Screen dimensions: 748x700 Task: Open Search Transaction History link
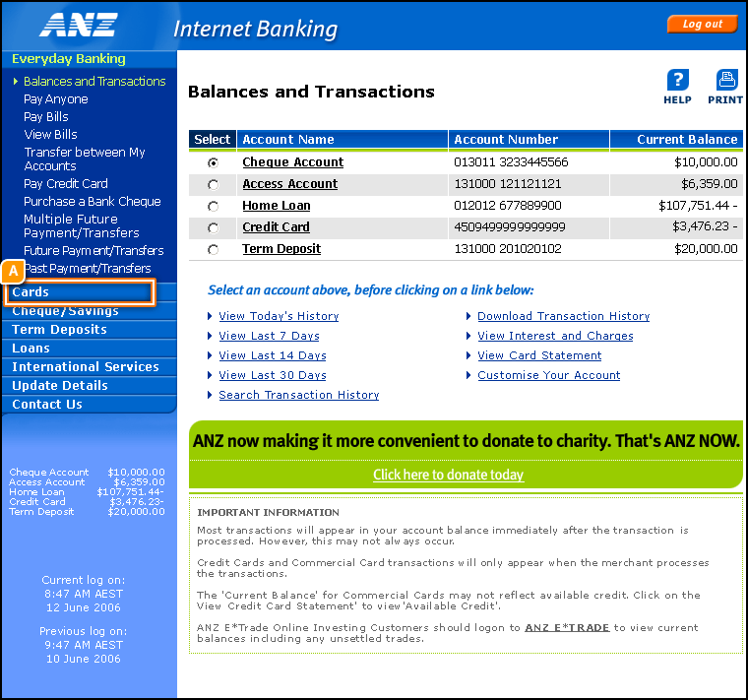(298, 395)
